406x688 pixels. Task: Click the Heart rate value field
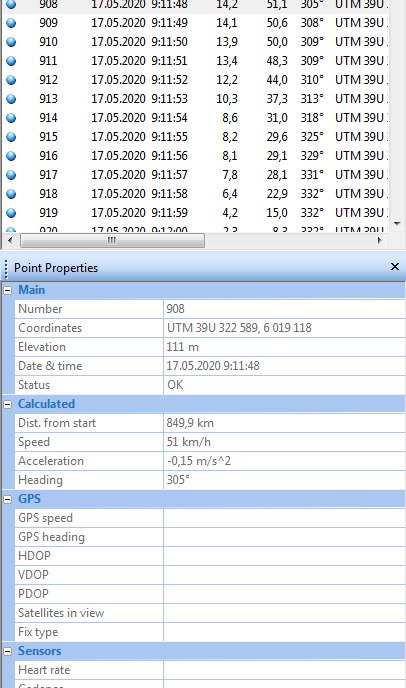click(284, 670)
